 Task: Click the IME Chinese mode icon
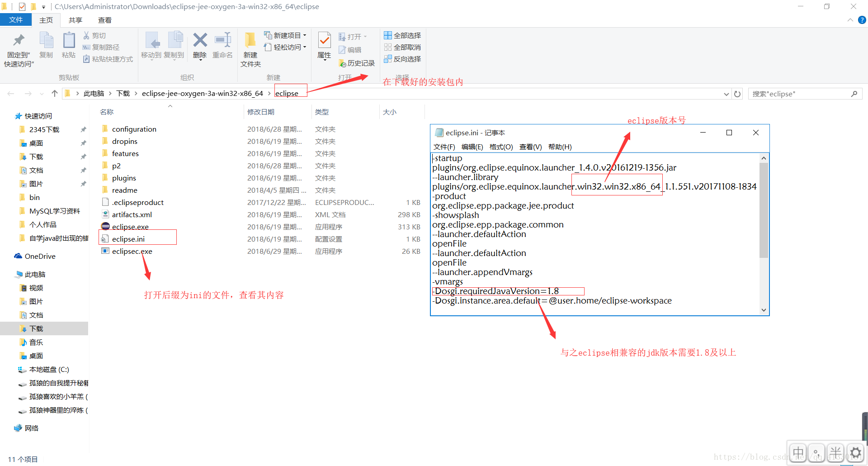798,452
